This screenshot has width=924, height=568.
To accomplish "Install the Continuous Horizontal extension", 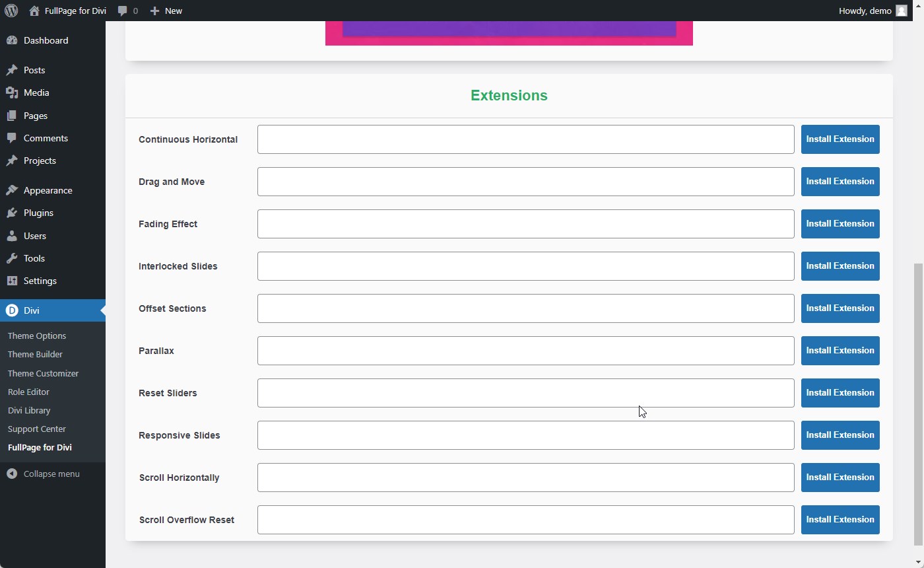I will click(x=840, y=139).
